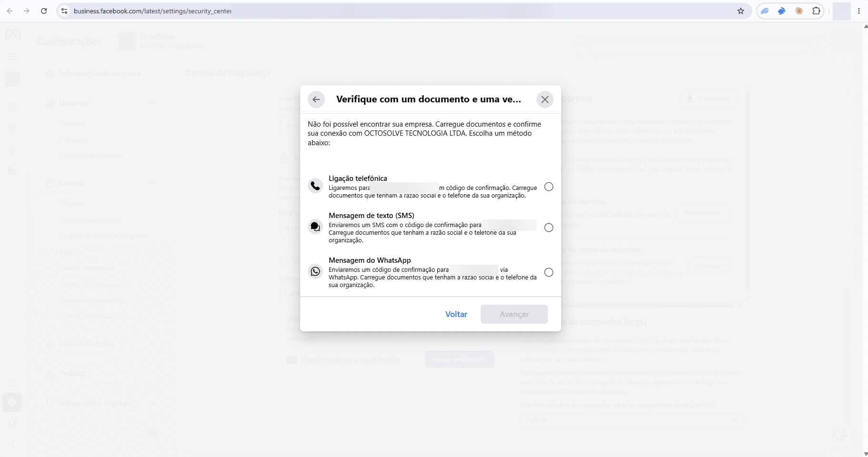Close the verification dialog with X
Screen dimensions: 868x457
[545, 99]
